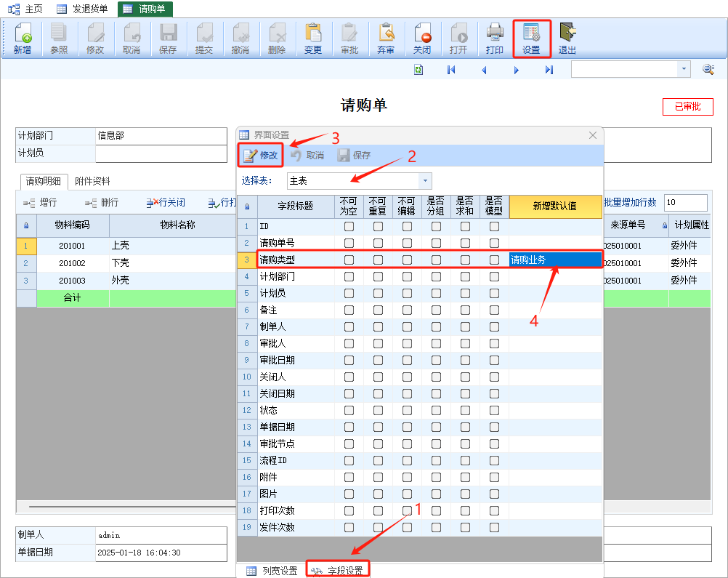Viewport: 728px width, 578px height.
Task: Click the 保存 icon in main toolbar
Action: tap(168, 39)
